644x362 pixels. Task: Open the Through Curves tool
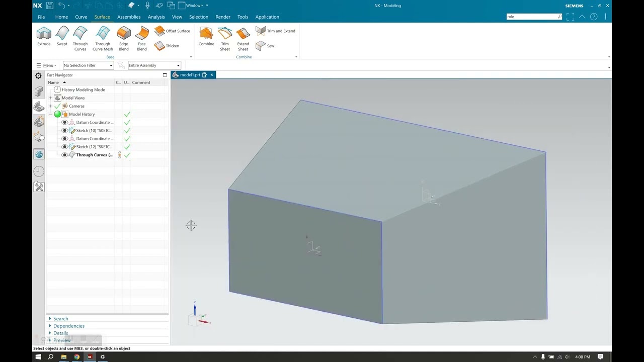(x=80, y=39)
